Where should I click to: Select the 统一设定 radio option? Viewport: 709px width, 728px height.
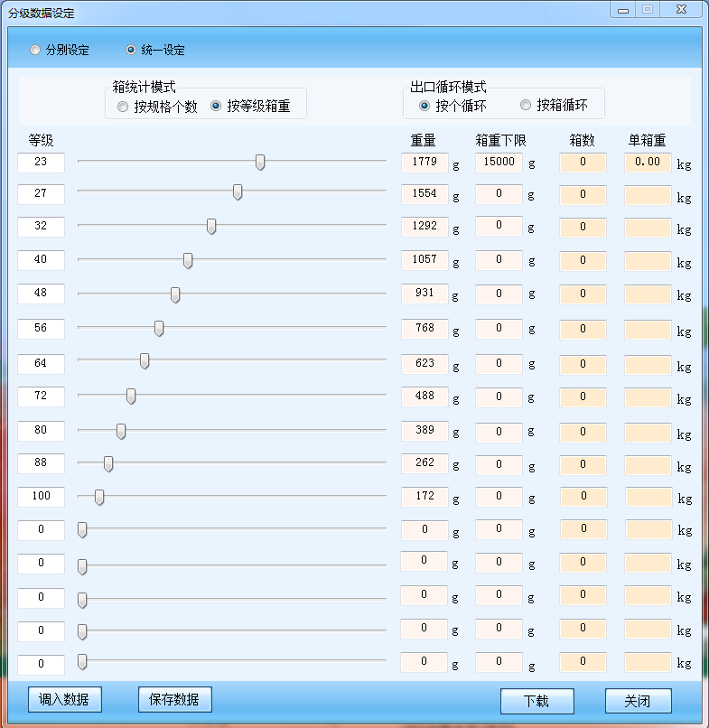[132, 51]
